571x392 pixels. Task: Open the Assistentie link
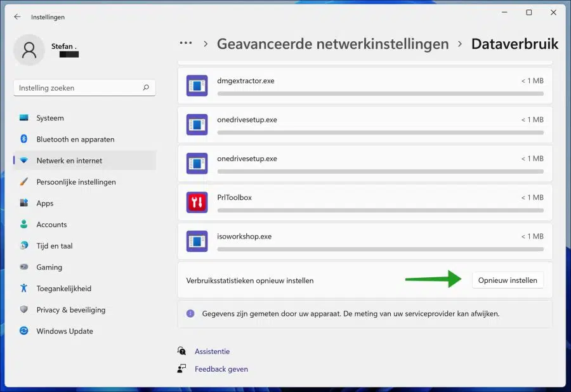click(212, 351)
